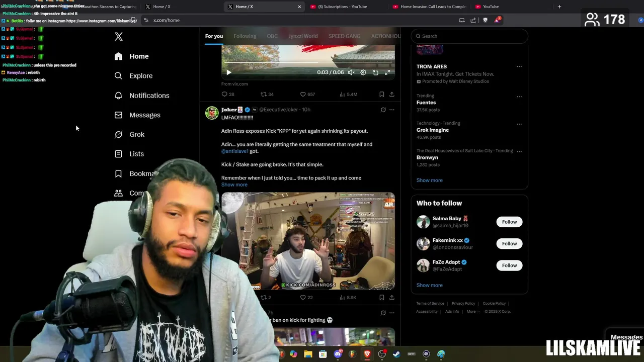Viewport: 644px width, 362px height.
Task: Open Joker's profile avatar
Action: pyautogui.click(x=212, y=113)
